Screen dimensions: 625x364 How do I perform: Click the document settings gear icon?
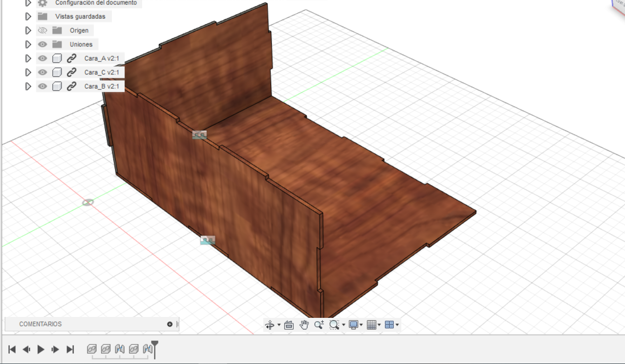click(42, 3)
